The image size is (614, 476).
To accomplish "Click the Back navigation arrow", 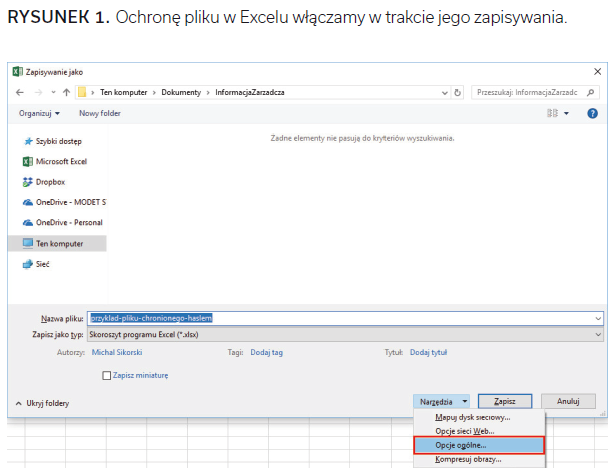I will point(20,92).
